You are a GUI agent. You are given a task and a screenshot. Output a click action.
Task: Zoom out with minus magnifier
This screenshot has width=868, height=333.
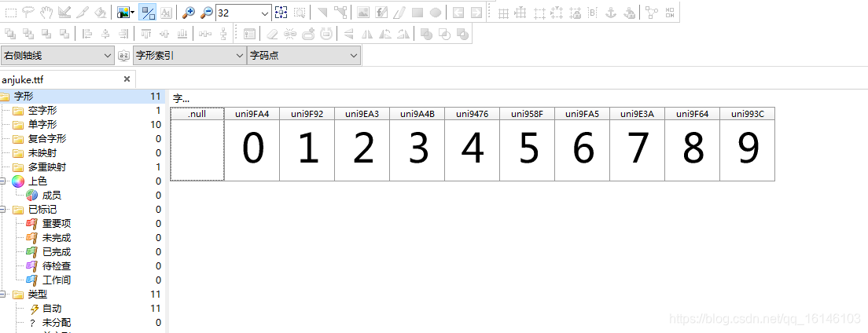coord(206,12)
